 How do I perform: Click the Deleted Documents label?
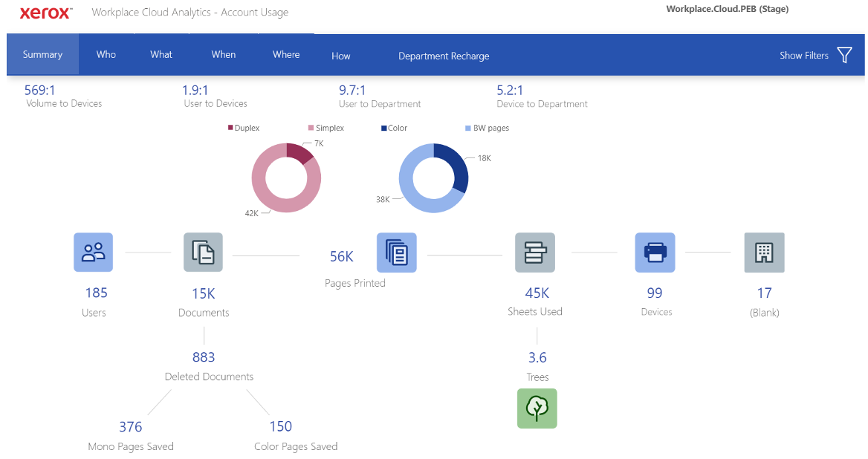[x=210, y=377]
